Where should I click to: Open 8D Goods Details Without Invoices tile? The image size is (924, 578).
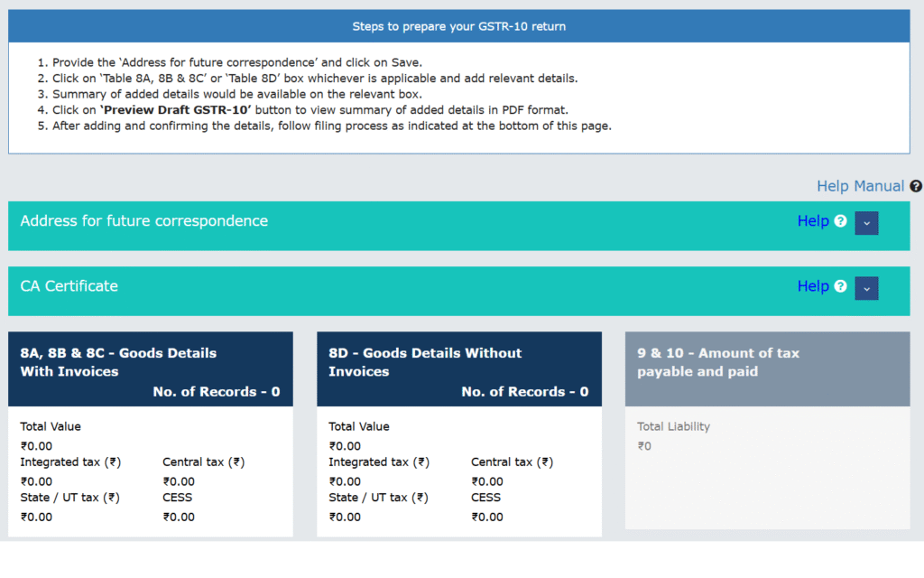[425, 362]
